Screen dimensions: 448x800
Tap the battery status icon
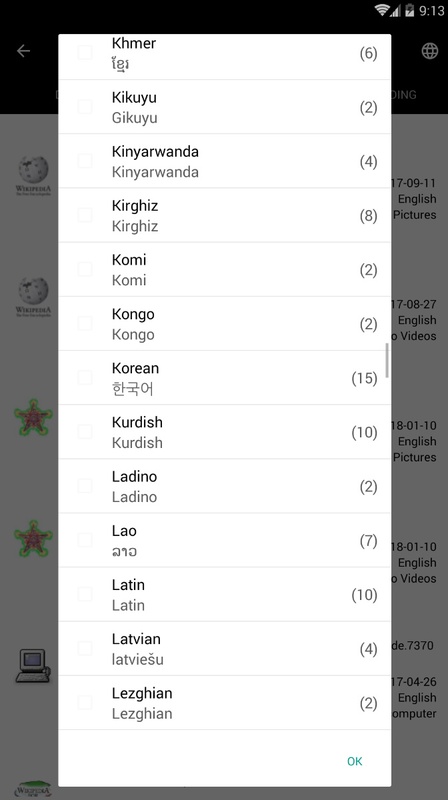(409, 10)
